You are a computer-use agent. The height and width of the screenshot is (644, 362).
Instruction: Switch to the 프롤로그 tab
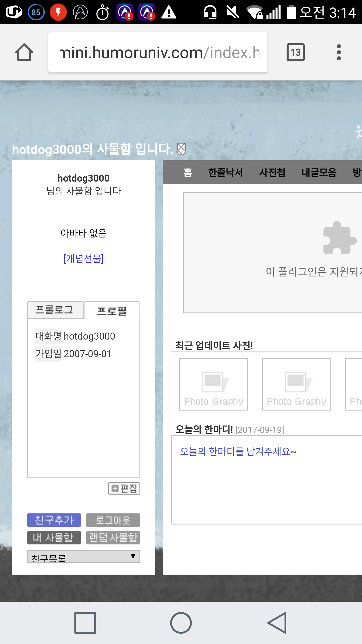(x=55, y=310)
